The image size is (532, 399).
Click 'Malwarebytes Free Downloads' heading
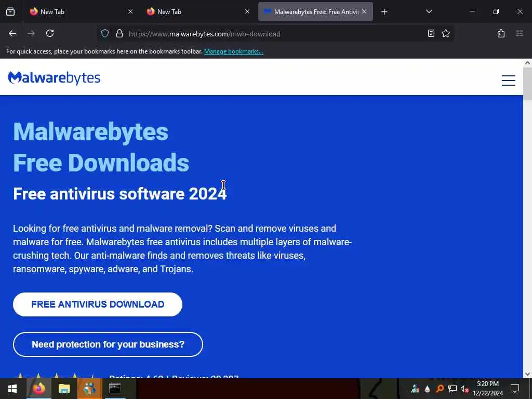pyautogui.click(x=101, y=147)
